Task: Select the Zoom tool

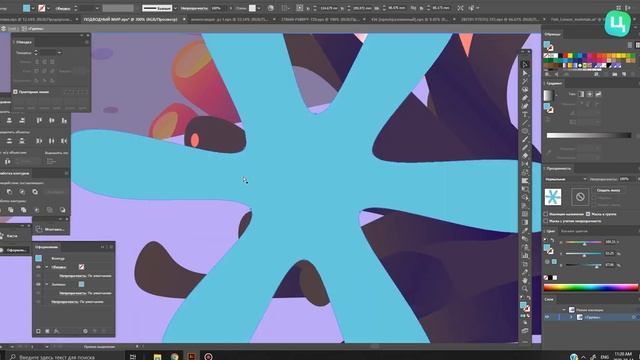Action: [525, 289]
